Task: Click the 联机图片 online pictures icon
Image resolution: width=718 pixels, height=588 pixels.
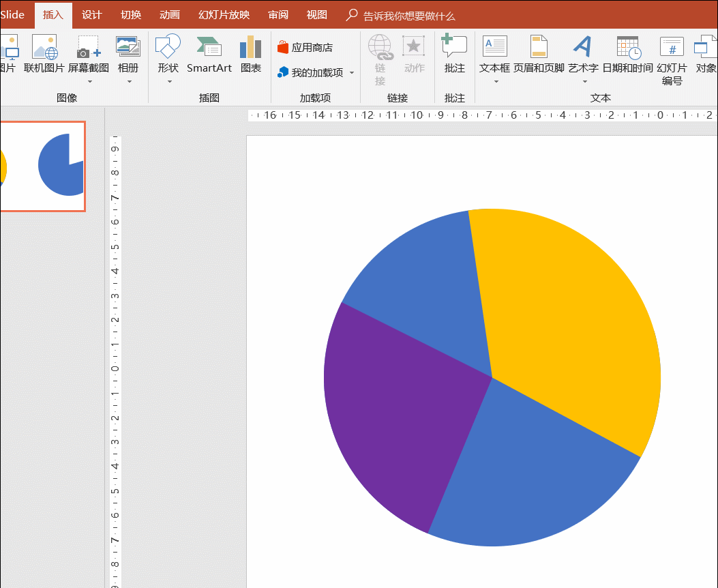Action: (x=44, y=55)
